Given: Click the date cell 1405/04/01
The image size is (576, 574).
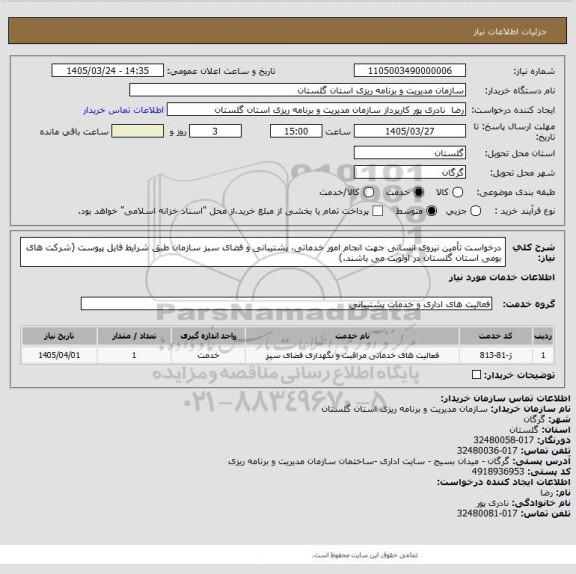Looking at the screenshot, I should click(x=59, y=355).
